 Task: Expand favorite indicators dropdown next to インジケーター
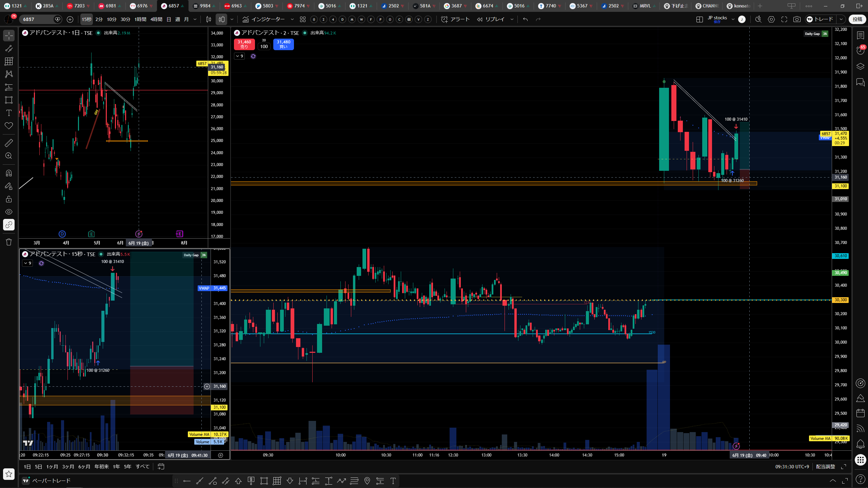(292, 19)
